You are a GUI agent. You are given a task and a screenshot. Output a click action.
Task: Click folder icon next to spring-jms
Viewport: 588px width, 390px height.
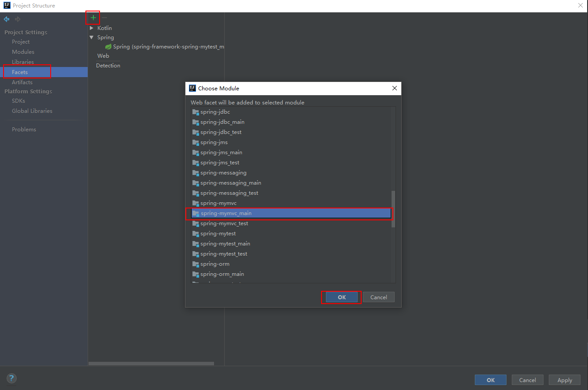196,142
